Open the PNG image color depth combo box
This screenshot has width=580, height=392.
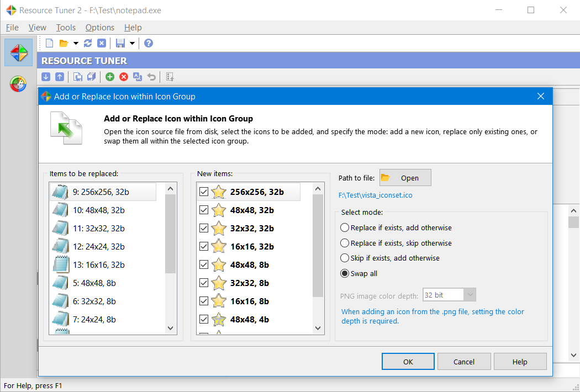449,295
